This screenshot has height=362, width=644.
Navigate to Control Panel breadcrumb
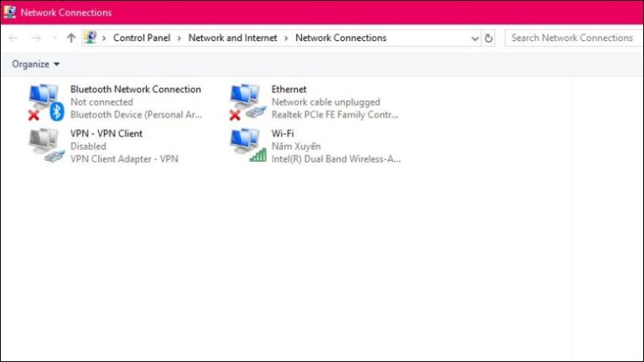point(141,38)
